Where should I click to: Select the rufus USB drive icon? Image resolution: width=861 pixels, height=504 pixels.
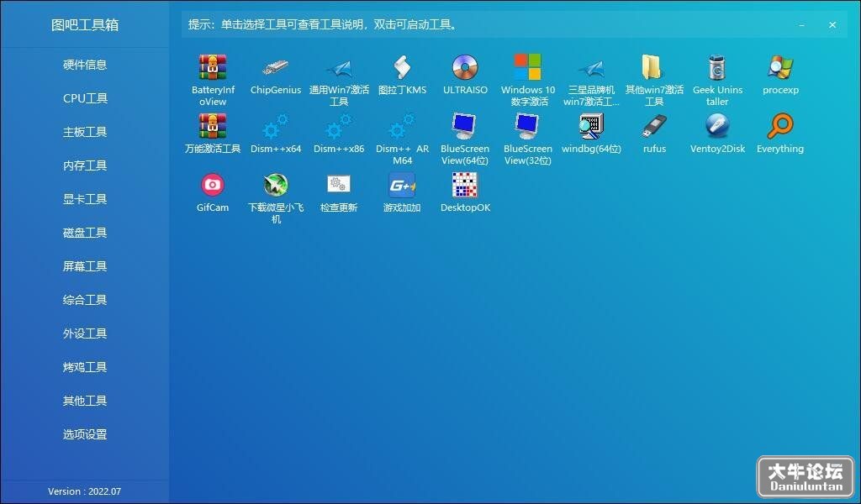[x=654, y=126]
